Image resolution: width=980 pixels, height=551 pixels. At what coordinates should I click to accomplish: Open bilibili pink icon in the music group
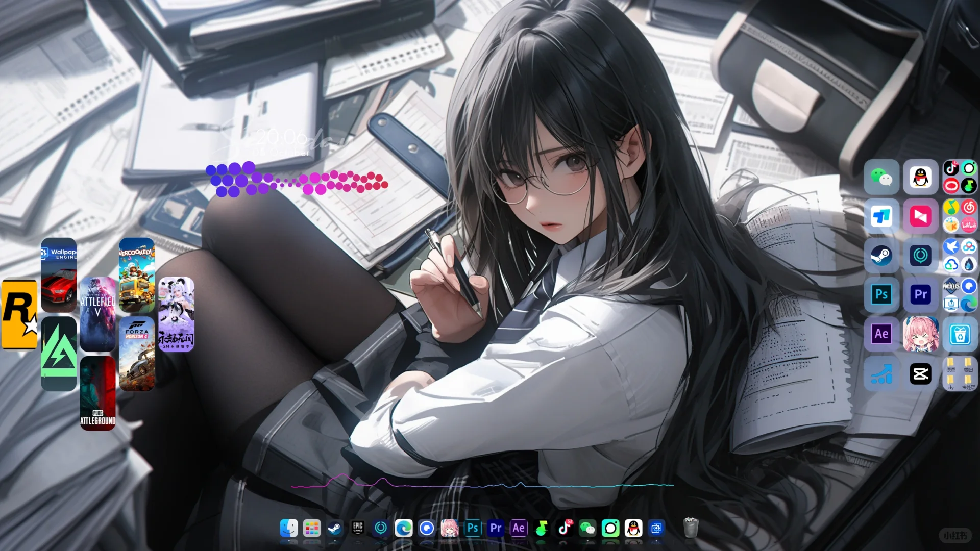point(969,224)
